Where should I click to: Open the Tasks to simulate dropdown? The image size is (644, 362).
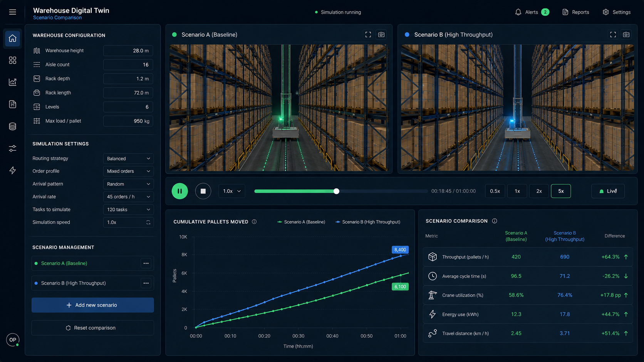tap(128, 210)
